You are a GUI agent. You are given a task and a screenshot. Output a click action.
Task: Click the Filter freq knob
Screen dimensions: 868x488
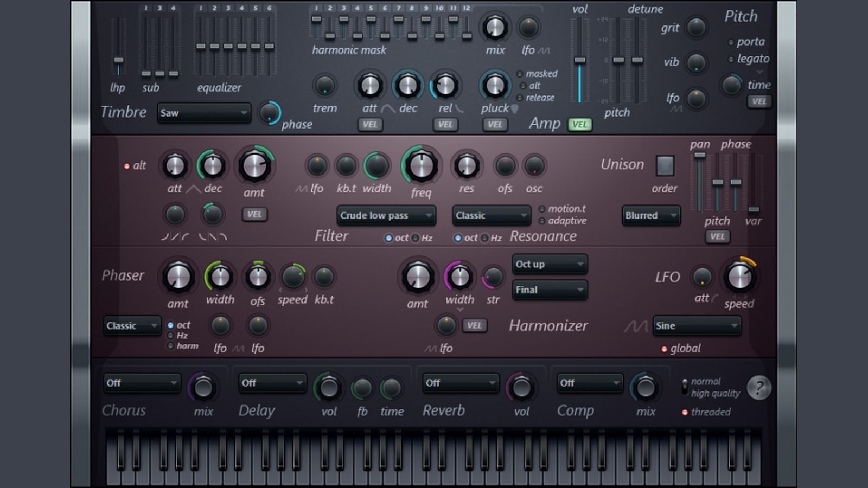(x=420, y=166)
